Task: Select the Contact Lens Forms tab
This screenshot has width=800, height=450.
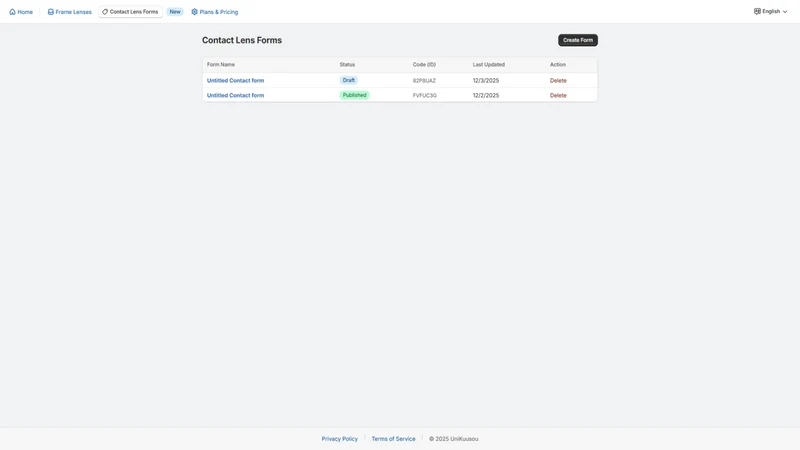Action: point(130,12)
